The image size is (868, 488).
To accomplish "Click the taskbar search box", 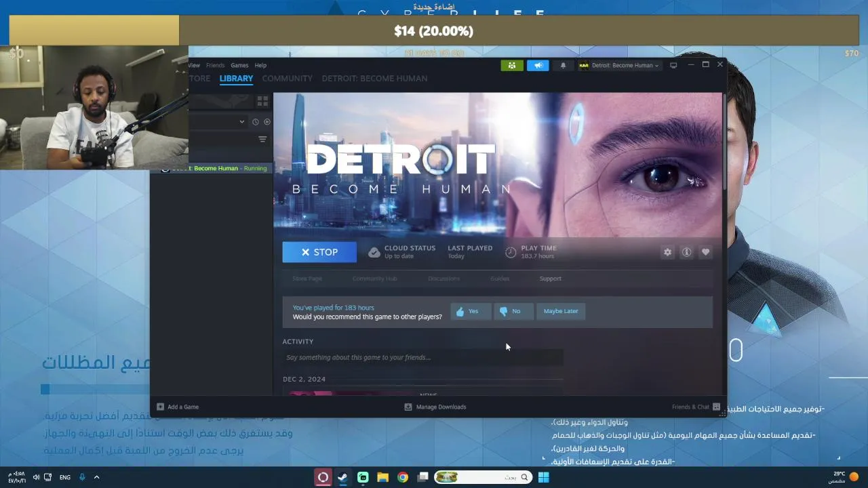I will click(x=483, y=477).
